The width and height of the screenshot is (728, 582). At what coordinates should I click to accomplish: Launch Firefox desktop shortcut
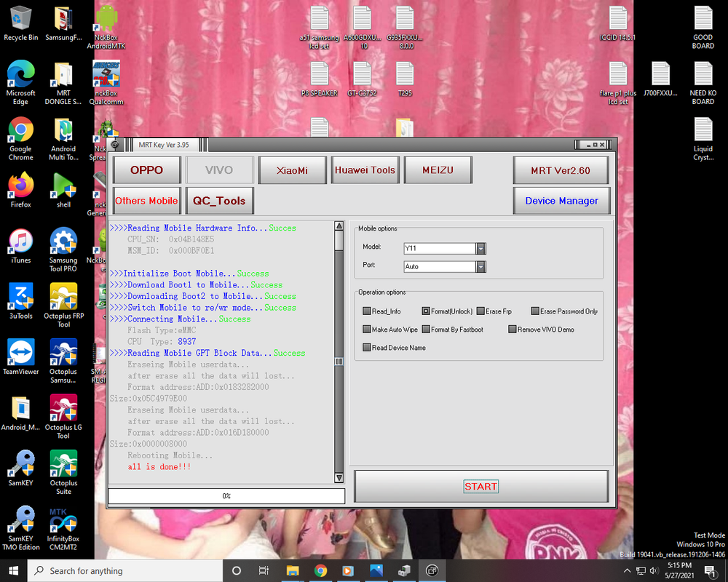(20, 191)
